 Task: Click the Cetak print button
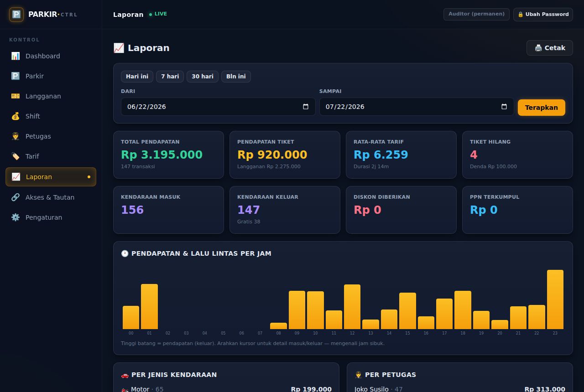coord(550,48)
